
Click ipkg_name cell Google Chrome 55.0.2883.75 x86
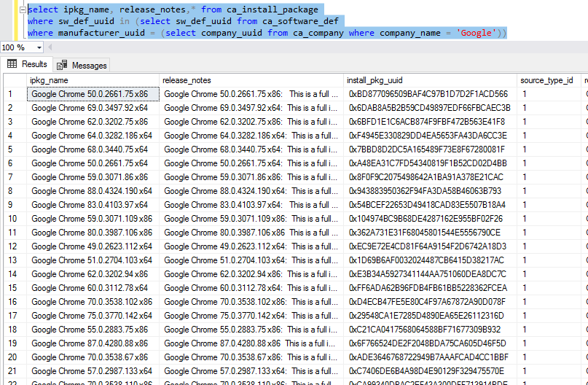point(93,330)
